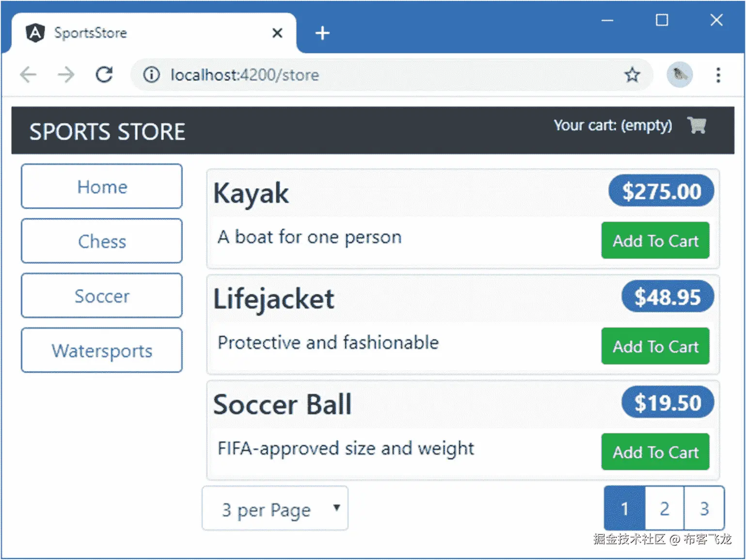The height and width of the screenshot is (560, 746).
Task: Filter products by Chess category
Action: click(x=102, y=241)
